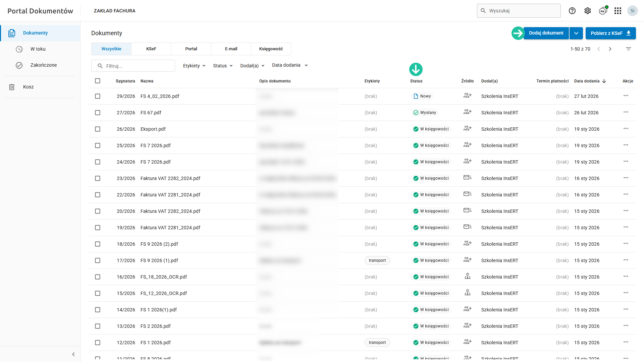Switch to the Księgowość tab
The height and width of the screenshot is (362, 644).
(271, 49)
